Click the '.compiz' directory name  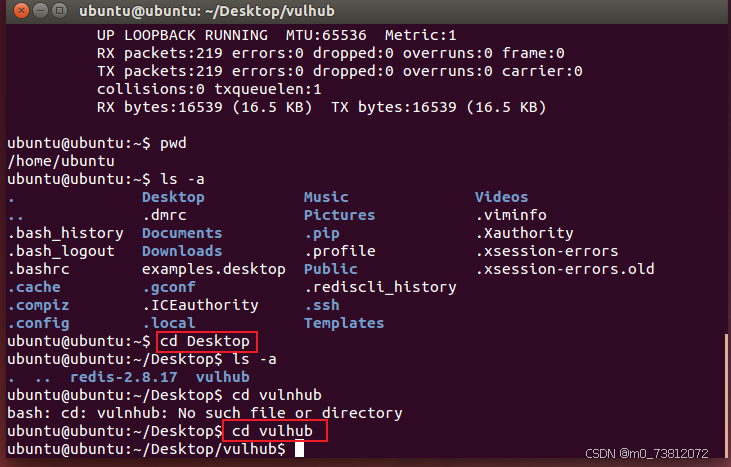coord(39,306)
